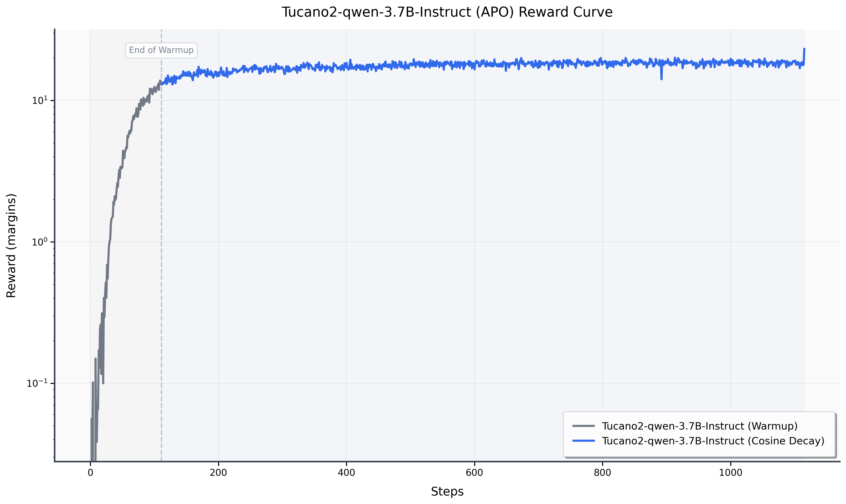The width and height of the screenshot is (846, 504).
Task: Click the chart title 'Tucano2-qwen-3.7B-Instruct (APO) Reward Curve'
Action: [x=447, y=12]
